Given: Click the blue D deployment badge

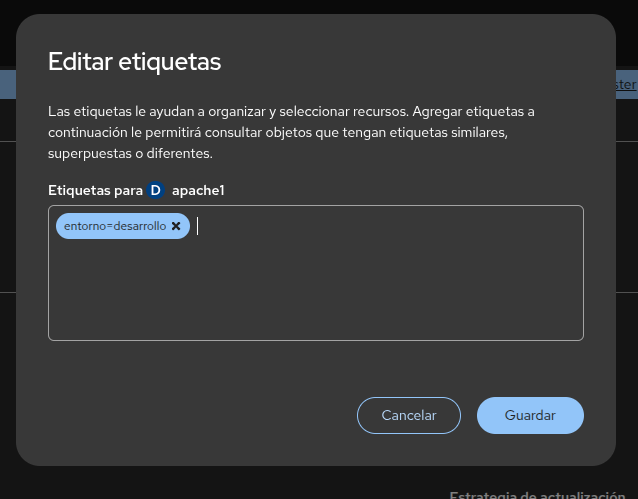Looking at the screenshot, I should (x=155, y=190).
